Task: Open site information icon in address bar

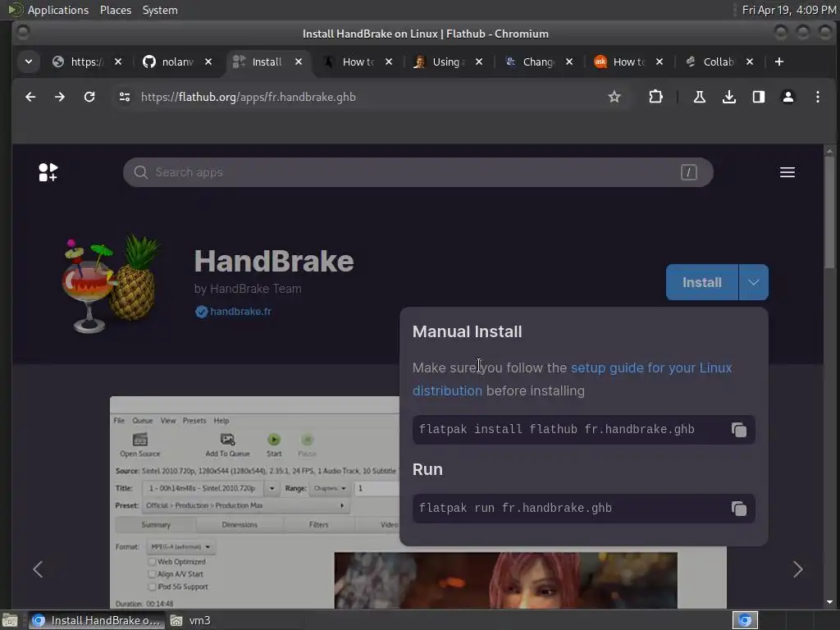Action: 125,97
